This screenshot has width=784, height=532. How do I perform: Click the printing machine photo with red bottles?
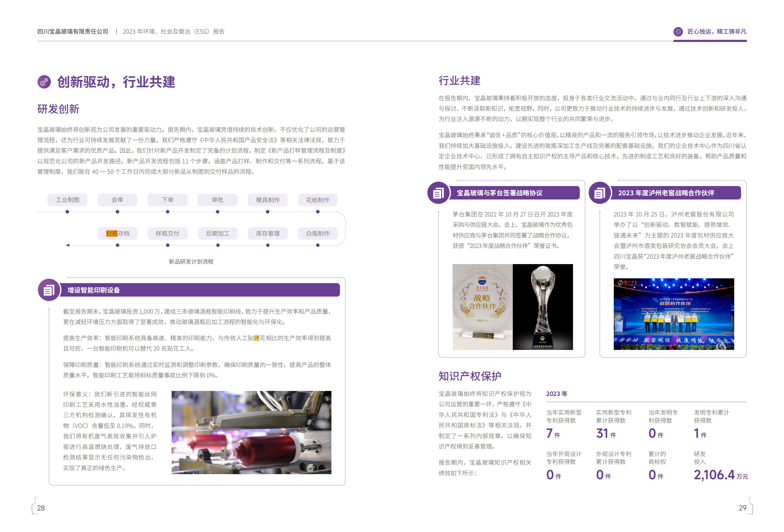(251, 432)
